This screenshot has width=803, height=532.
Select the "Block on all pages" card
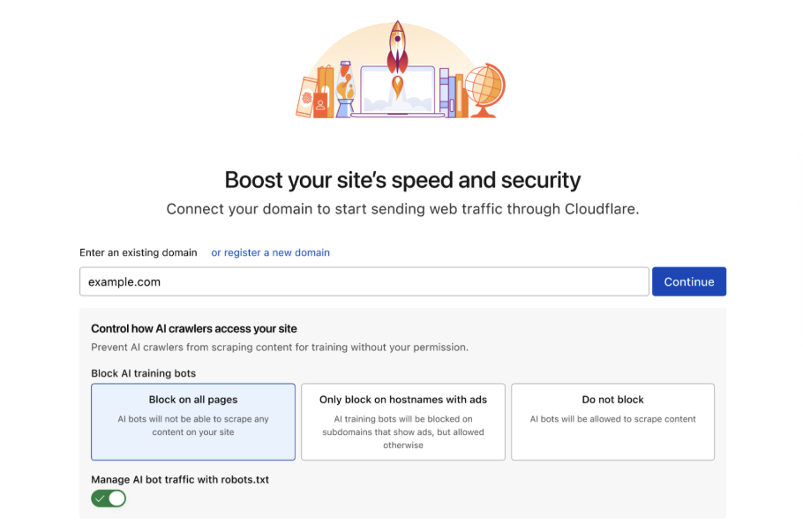pyautogui.click(x=192, y=422)
